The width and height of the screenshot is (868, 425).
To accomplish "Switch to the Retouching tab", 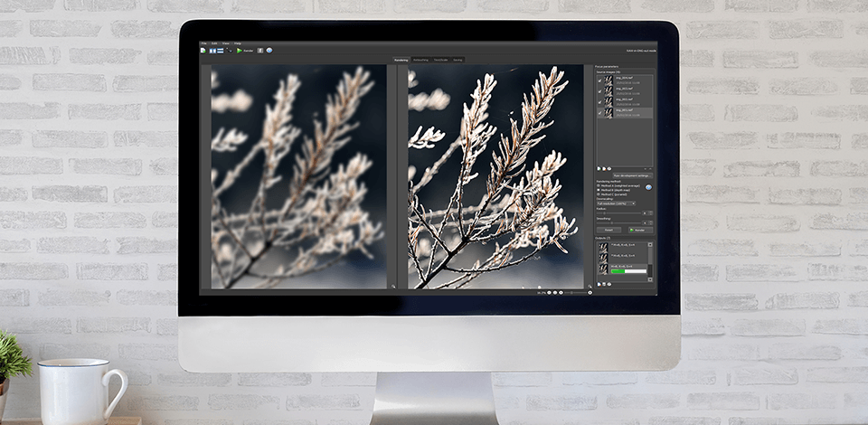I will click(420, 60).
